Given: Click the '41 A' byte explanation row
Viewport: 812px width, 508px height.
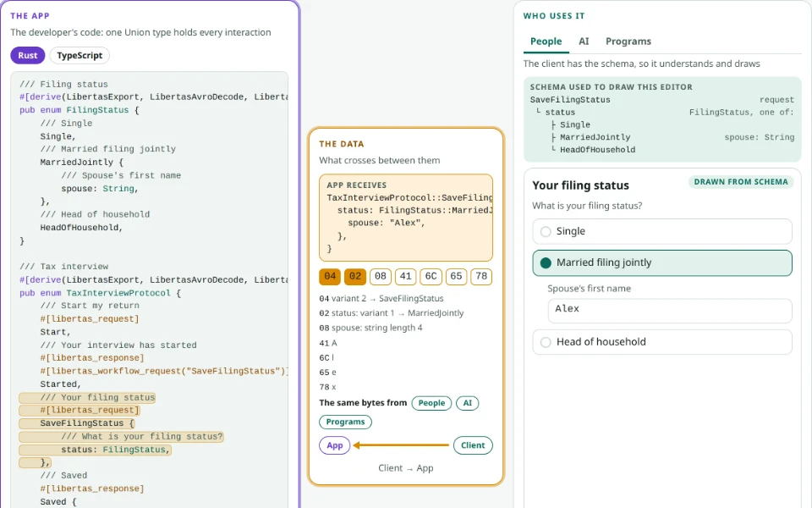Looking at the screenshot, I should click(x=328, y=343).
